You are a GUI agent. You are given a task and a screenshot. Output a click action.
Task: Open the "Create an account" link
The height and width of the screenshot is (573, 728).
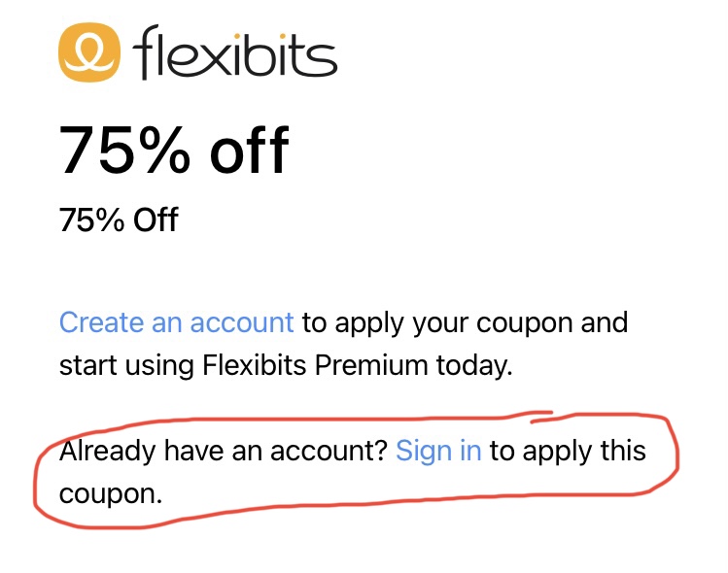(x=176, y=322)
